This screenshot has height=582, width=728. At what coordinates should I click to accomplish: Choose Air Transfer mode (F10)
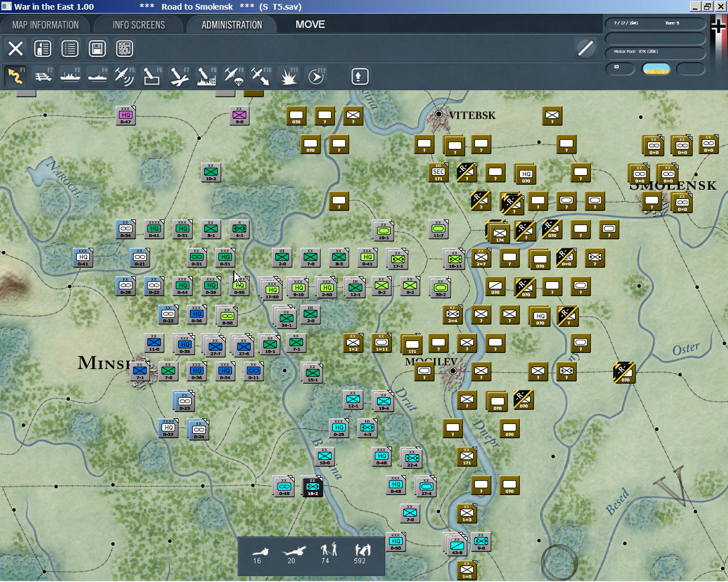tap(261, 76)
